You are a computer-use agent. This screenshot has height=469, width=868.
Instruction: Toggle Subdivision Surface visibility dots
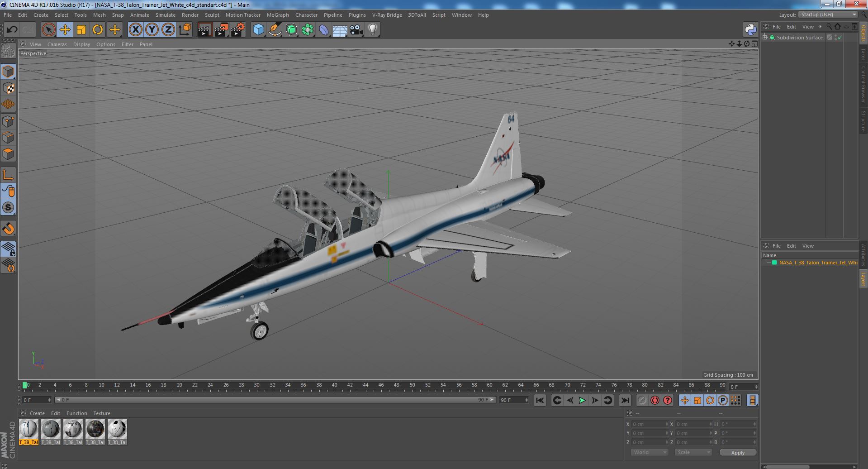(x=835, y=38)
